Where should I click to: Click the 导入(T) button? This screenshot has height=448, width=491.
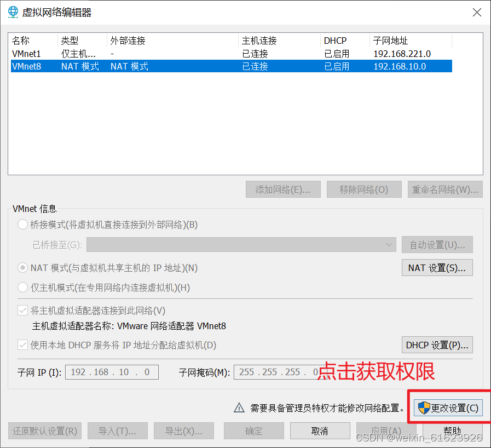pyautogui.click(x=118, y=431)
